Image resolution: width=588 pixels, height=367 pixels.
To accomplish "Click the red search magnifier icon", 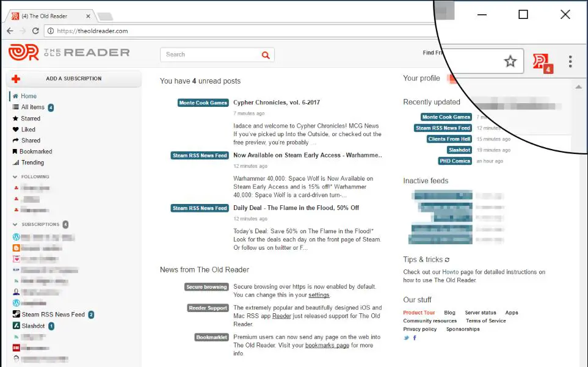I will (x=265, y=54).
